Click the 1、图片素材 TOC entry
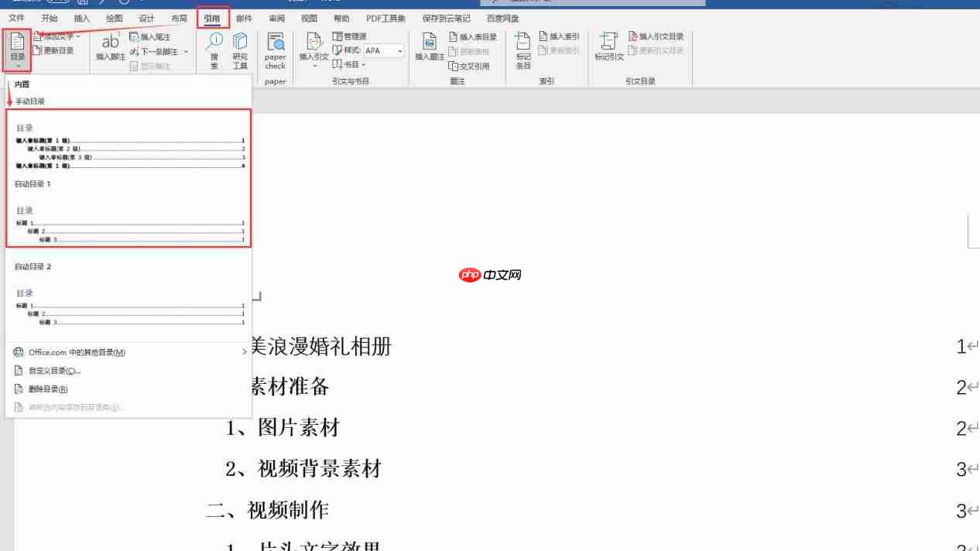The width and height of the screenshot is (980, 551). pyautogui.click(x=283, y=427)
